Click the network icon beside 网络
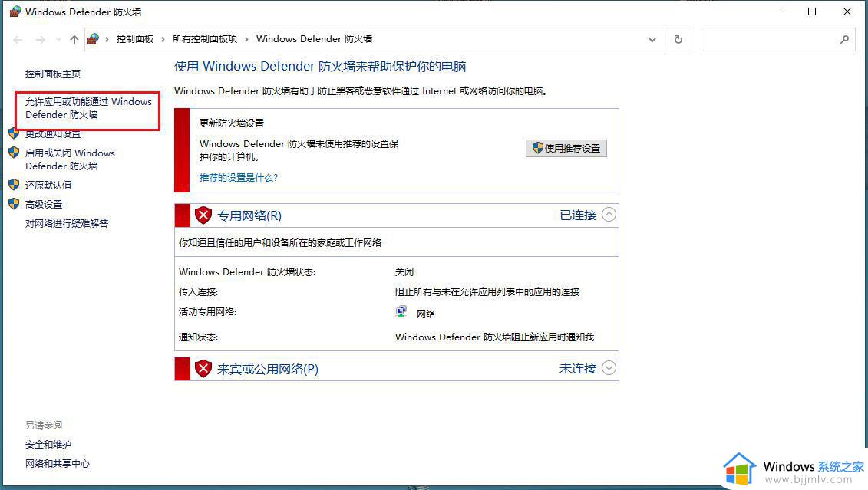Image resolution: width=868 pixels, height=490 pixels. pyautogui.click(x=401, y=312)
